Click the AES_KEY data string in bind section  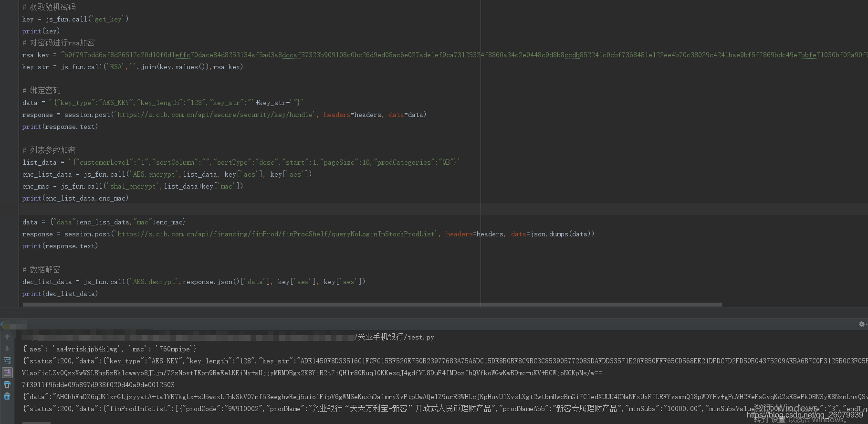tap(176, 103)
